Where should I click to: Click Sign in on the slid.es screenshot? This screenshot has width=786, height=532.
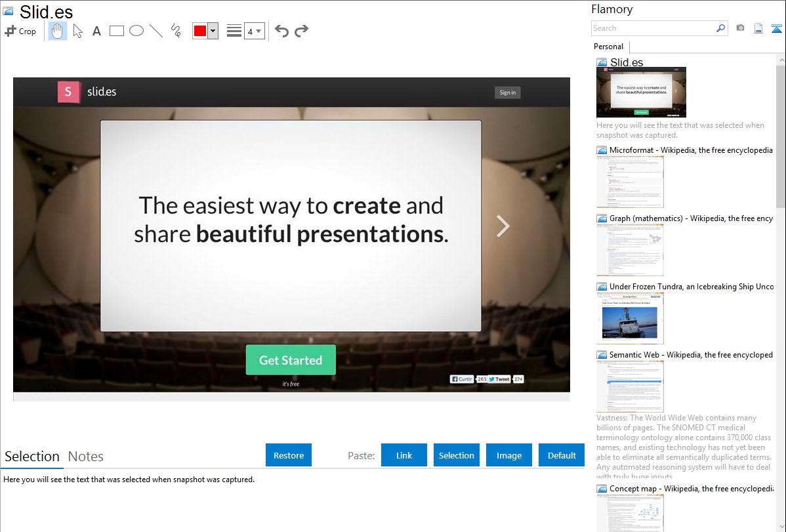507,92
